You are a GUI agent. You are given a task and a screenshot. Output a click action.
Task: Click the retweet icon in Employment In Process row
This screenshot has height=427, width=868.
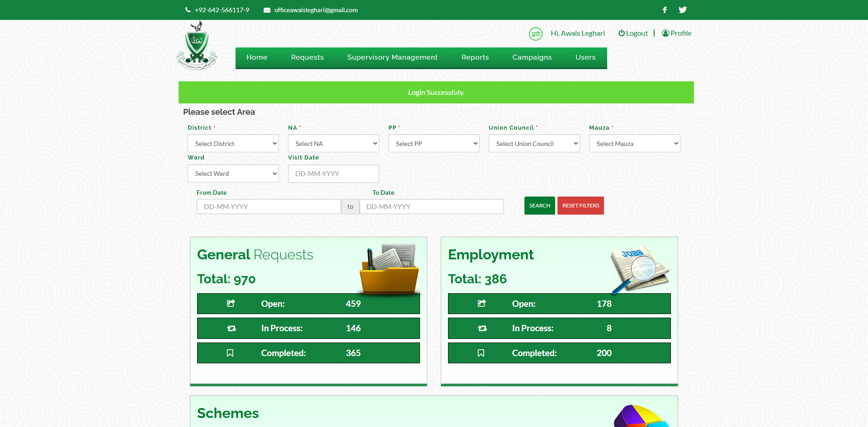click(x=482, y=328)
